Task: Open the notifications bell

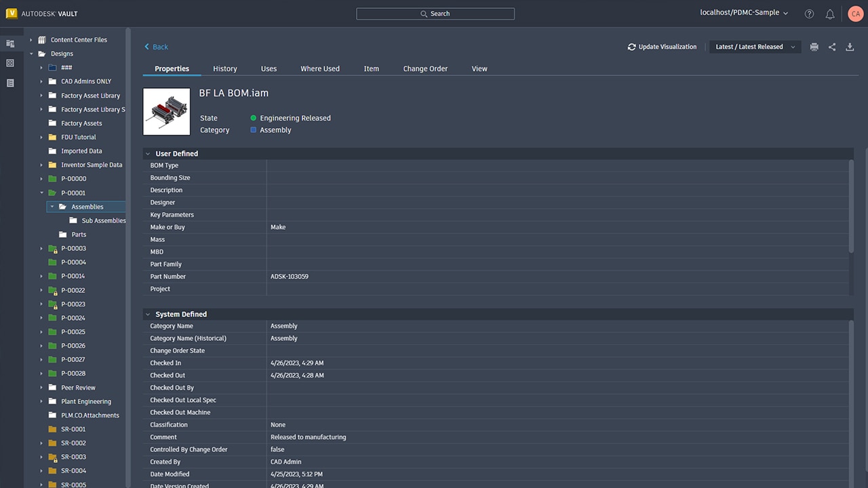Action: click(829, 14)
